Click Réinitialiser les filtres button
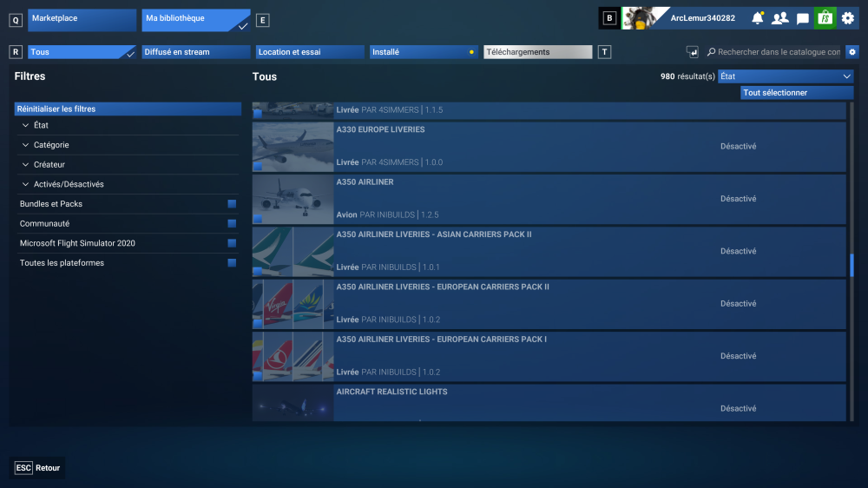 coord(128,109)
